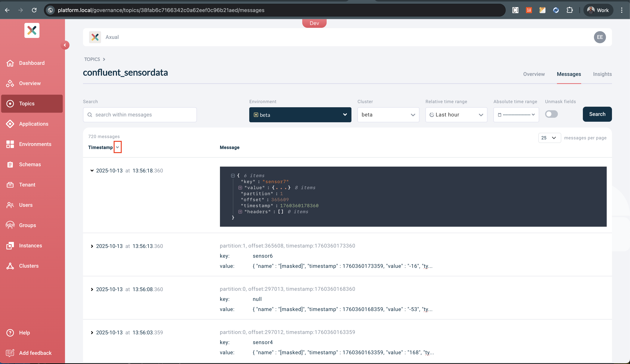
Task: Collapse sidebar with the arrow button
Action: coord(65,45)
